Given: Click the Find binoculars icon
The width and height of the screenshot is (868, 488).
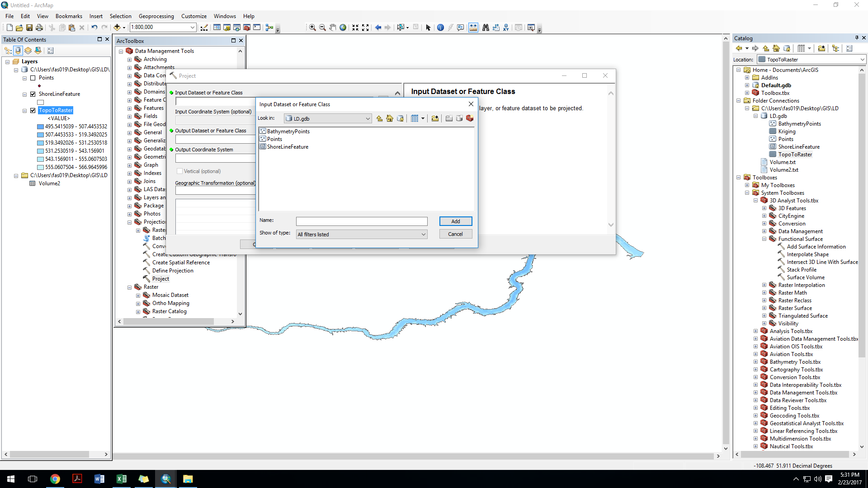Looking at the screenshot, I should coord(486,28).
